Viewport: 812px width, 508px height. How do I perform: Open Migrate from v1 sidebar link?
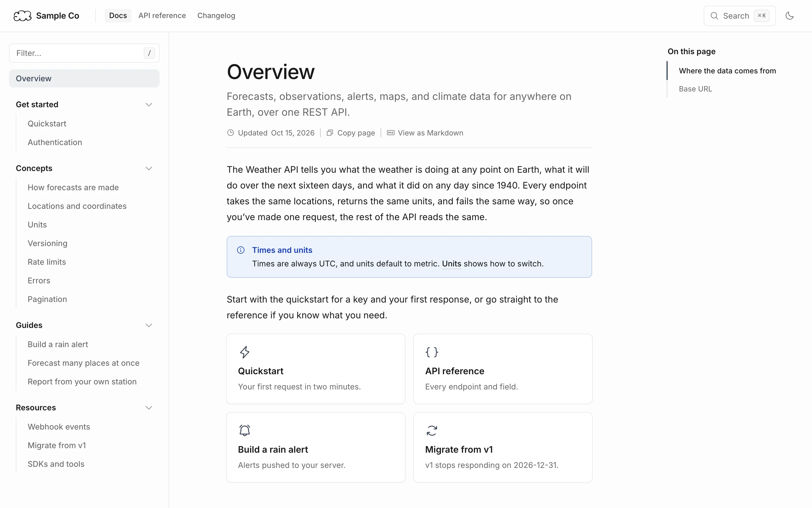pyautogui.click(x=57, y=446)
